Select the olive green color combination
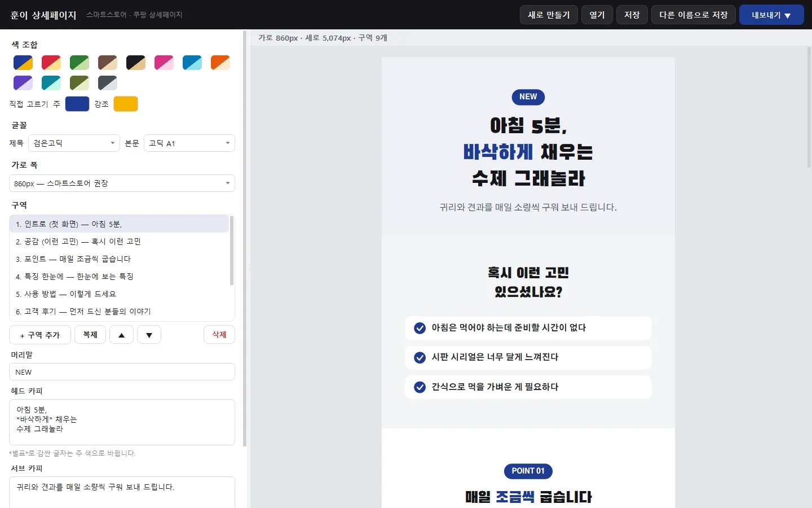Image resolution: width=812 pixels, height=508 pixels. point(80,83)
